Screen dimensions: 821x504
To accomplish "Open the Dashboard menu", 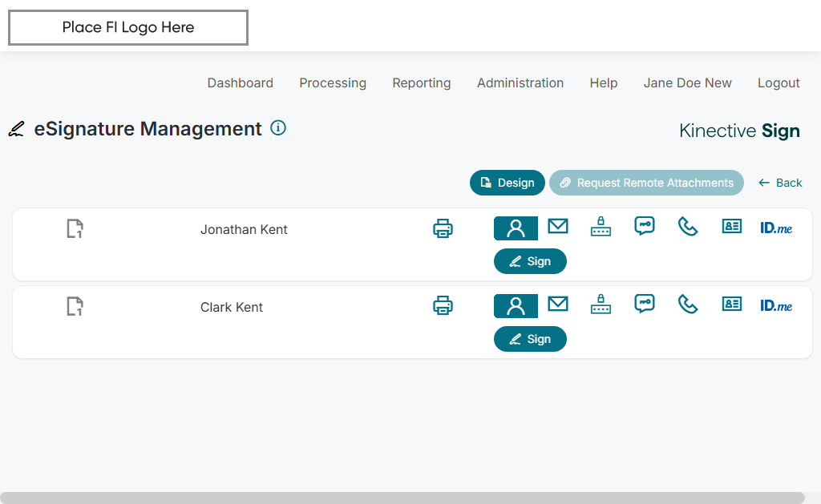I will click(241, 83).
